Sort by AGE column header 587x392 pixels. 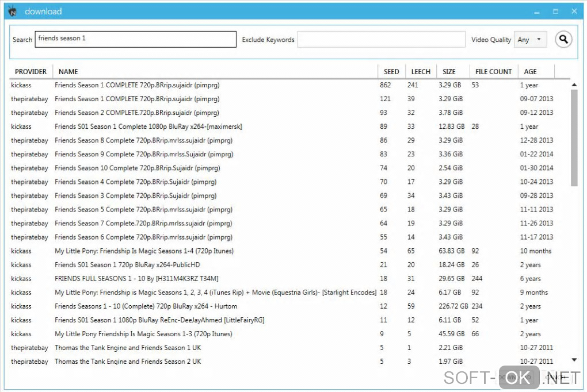536,71
